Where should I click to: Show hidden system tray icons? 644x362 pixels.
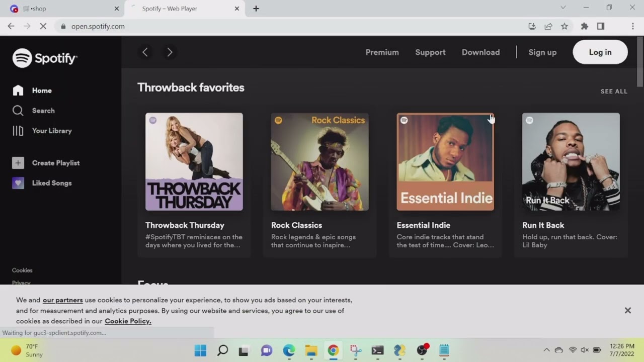coord(546,350)
